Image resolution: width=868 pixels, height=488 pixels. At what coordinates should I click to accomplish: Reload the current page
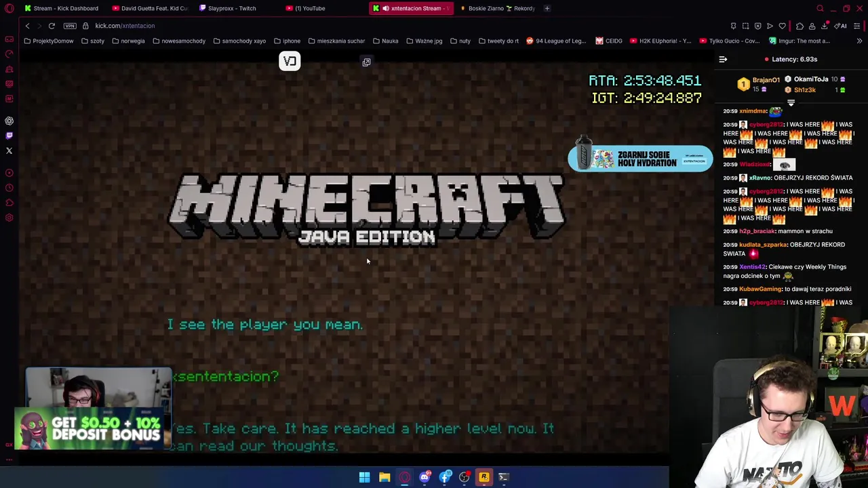(x=52, y=26)
